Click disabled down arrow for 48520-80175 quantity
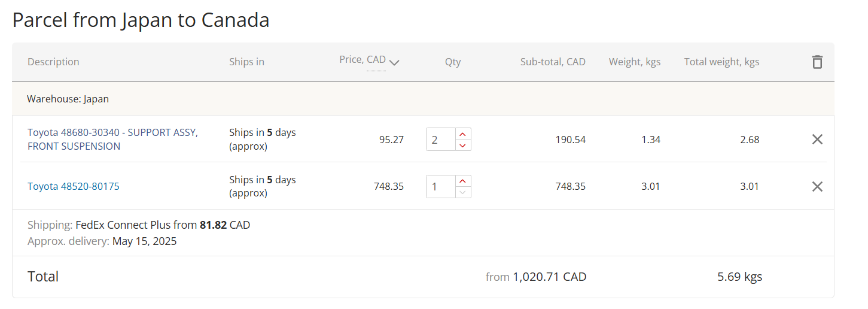The image size is (868, 309). tap(463, 192)
